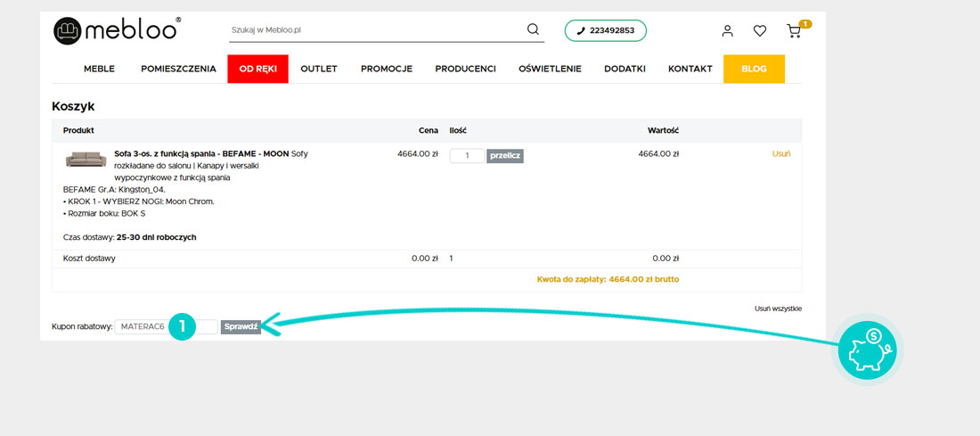
Task: Click the Produkt column header
Action: click(x=78, y=131)
